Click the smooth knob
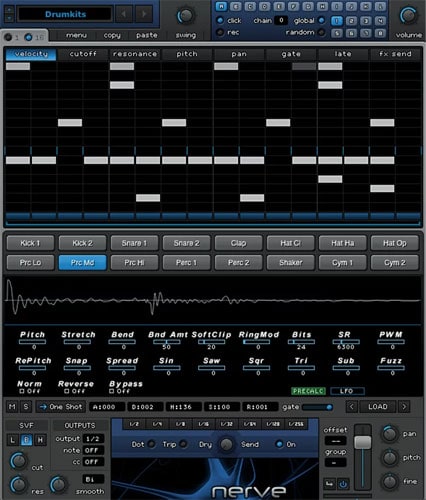The image size is (426, 500). tap(58, 484)
